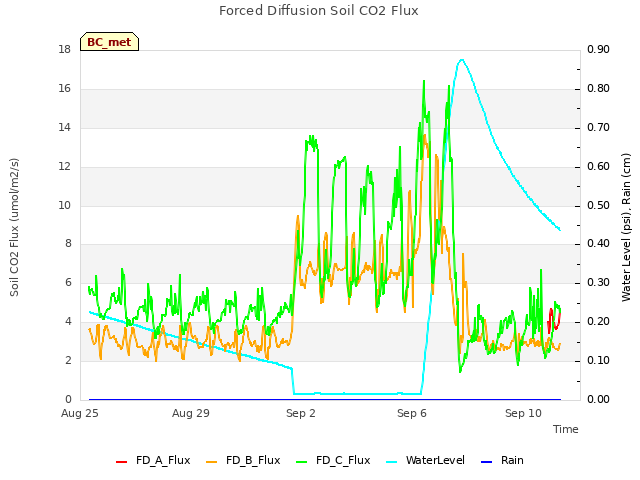
Task: Select the FD_B_Flux orange legend swatch
Action: point(211,462)
